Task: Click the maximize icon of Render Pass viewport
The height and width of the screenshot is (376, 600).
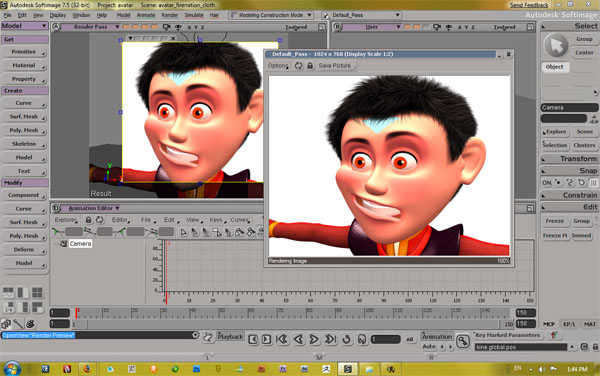Action: [321, 27]
